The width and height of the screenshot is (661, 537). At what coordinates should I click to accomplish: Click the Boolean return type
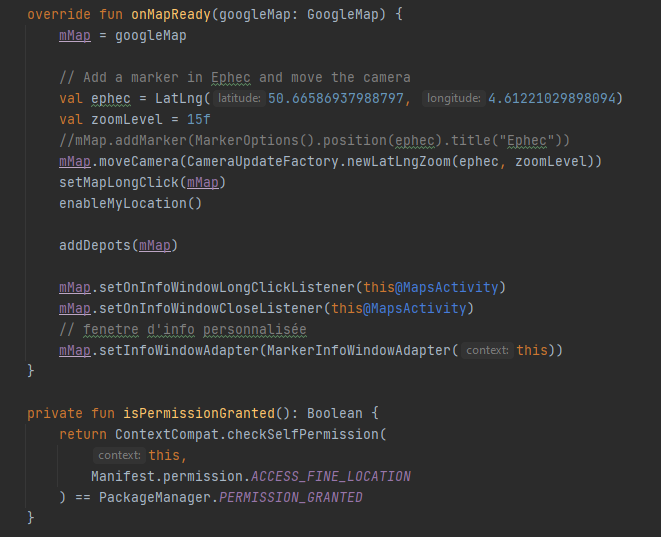coord(334,414)
